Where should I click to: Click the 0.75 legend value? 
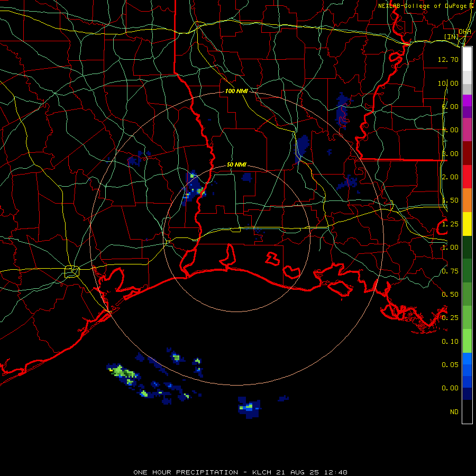(450, 271)
